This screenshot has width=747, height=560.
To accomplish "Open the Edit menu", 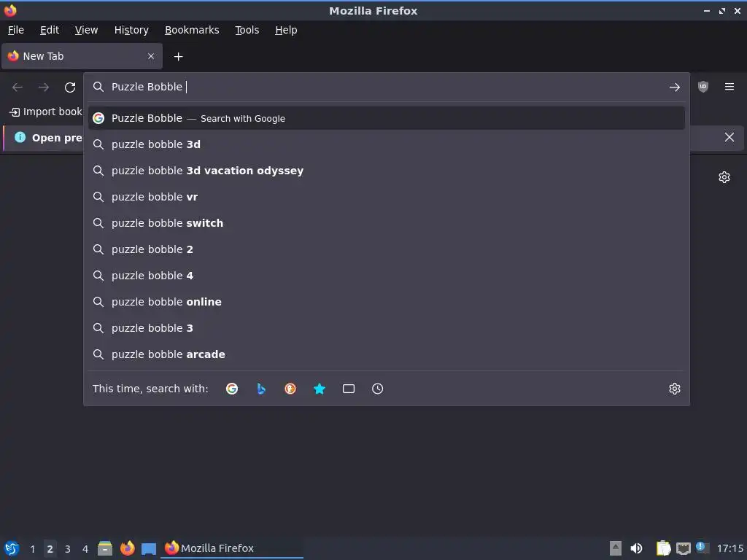I will 50,30.
